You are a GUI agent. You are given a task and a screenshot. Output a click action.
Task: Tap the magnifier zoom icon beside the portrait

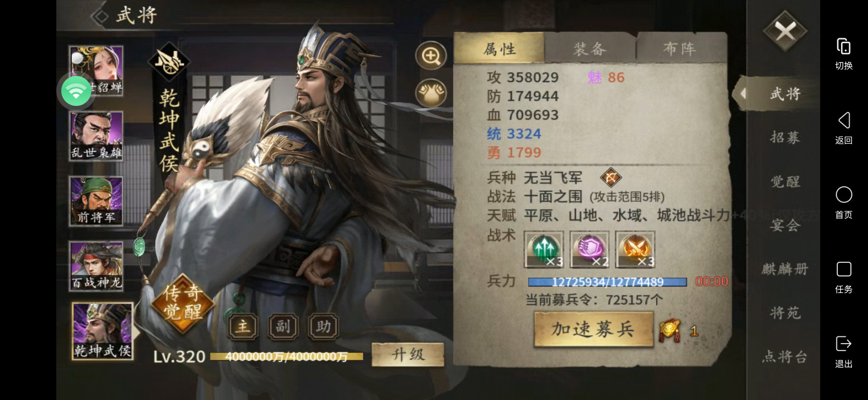tap(431, 56)
